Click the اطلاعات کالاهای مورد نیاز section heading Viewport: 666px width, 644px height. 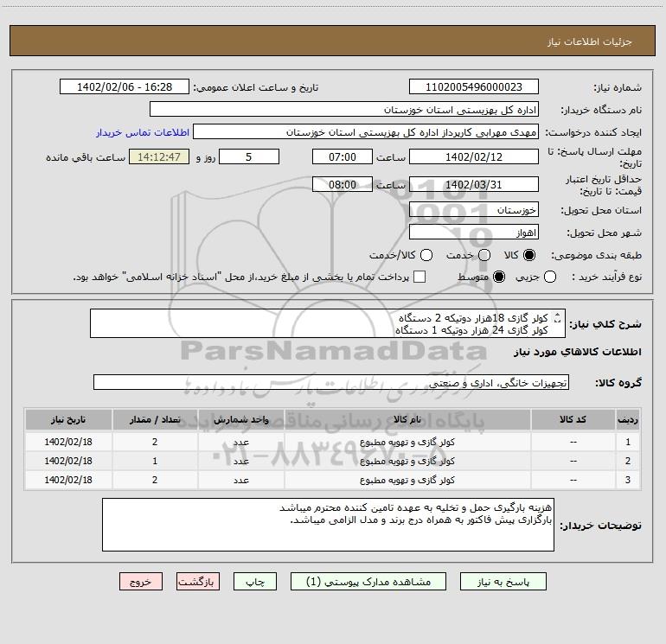click(x=578, y=352)
